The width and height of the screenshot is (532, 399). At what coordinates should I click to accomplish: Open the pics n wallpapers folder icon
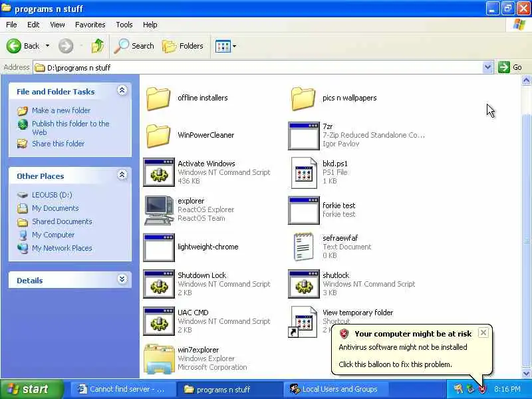point(303,98)
